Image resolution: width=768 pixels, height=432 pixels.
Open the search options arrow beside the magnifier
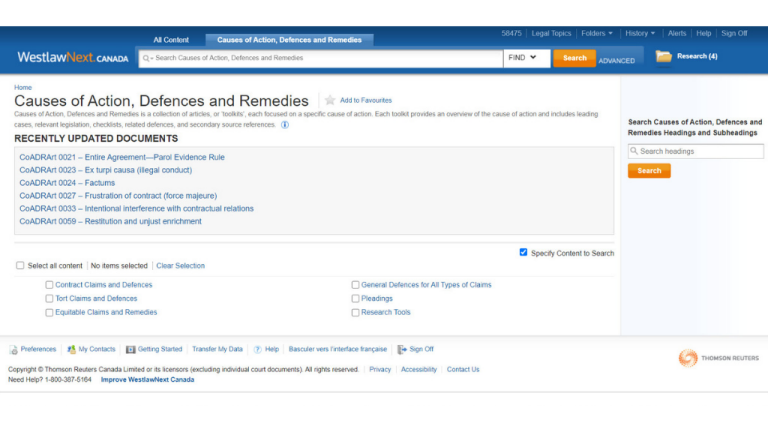152,59
